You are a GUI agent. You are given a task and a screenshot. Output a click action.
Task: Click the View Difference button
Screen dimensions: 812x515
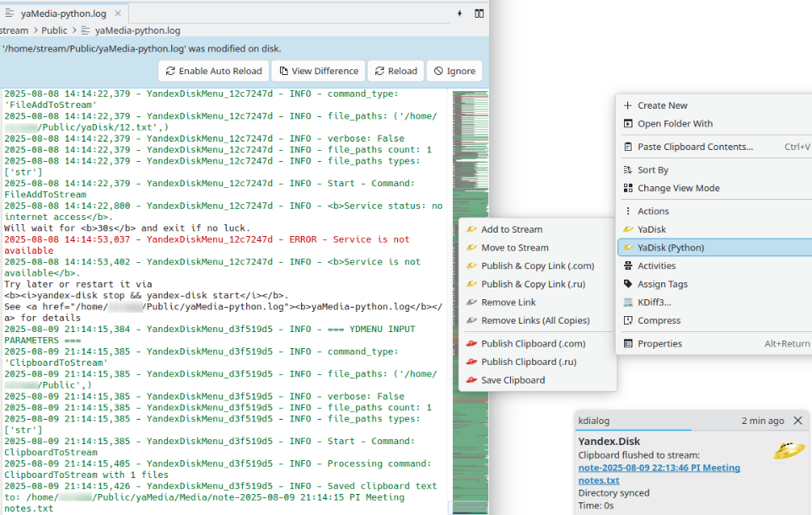tap(319, 71)
